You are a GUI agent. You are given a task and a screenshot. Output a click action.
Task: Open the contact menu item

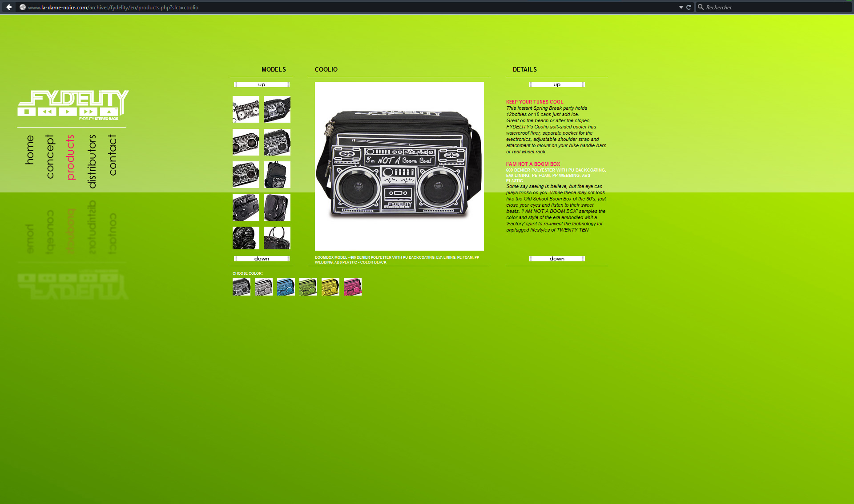113,155
